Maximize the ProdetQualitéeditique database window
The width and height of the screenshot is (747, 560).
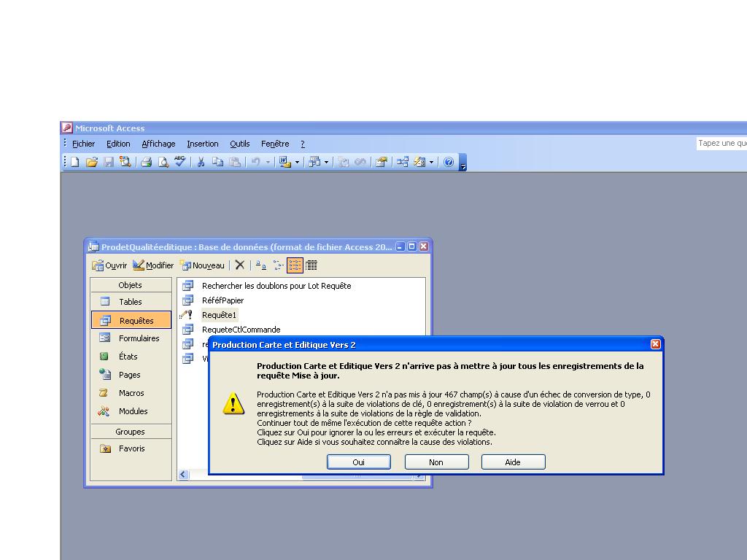coord(412,246)
